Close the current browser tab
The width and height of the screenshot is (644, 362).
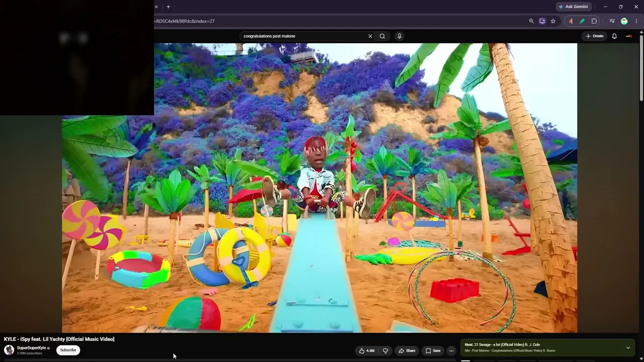[156, 7]
